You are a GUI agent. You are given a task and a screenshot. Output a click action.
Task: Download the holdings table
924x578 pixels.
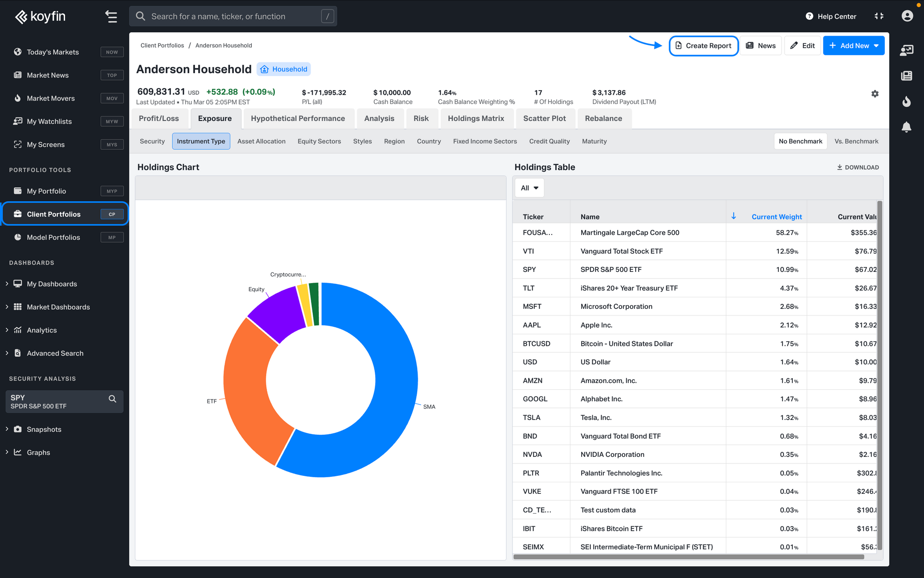coord(858,167)
